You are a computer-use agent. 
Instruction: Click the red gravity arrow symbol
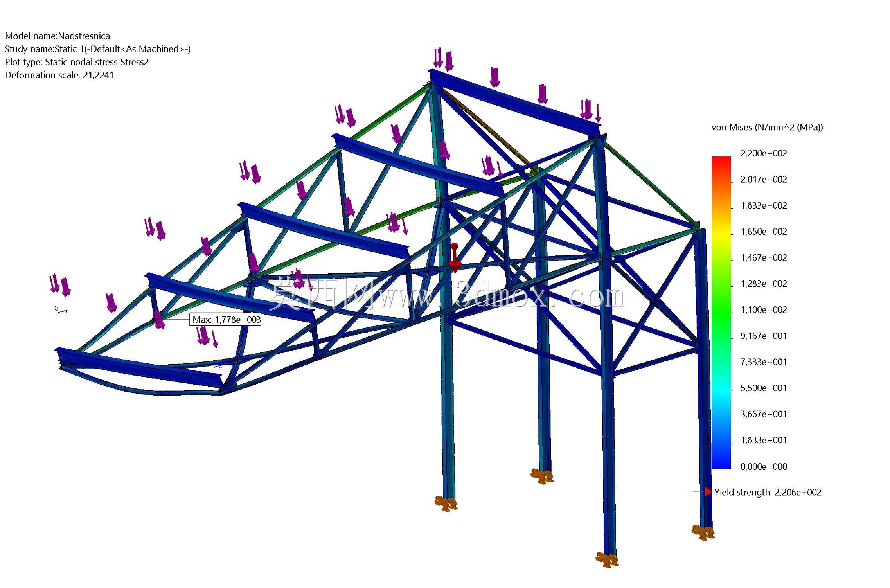tap(454, 258)
